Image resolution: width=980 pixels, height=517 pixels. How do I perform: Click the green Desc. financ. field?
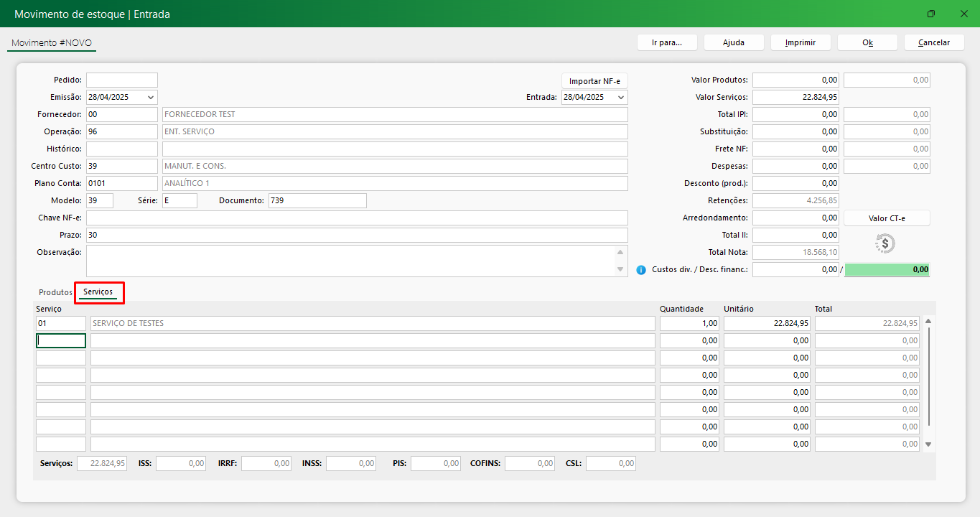tap(887, 270)
